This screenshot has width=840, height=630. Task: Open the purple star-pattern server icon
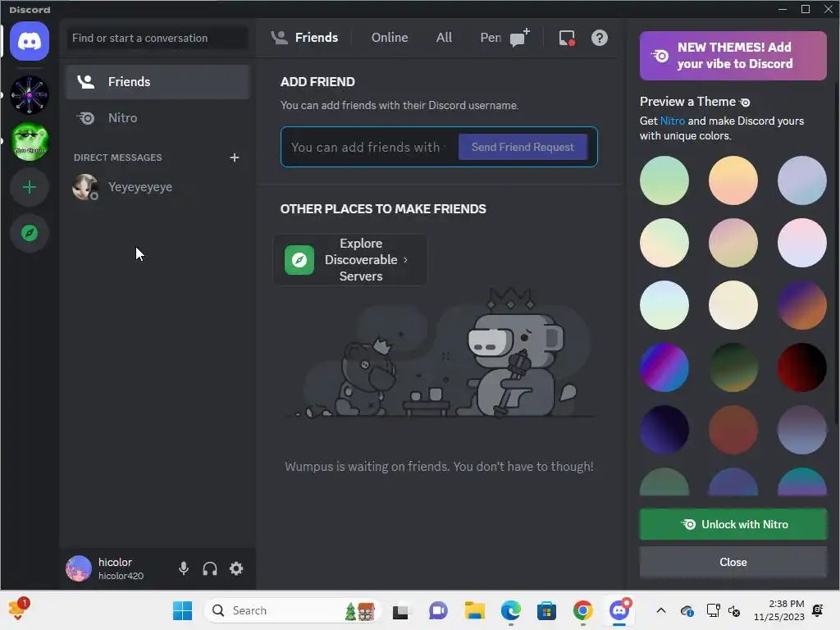(30, 95)
